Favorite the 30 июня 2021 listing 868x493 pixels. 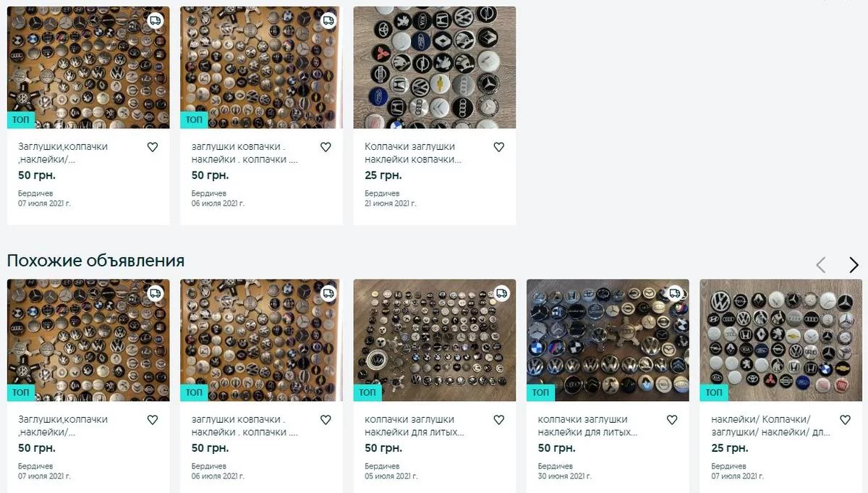tap(672, 420)
